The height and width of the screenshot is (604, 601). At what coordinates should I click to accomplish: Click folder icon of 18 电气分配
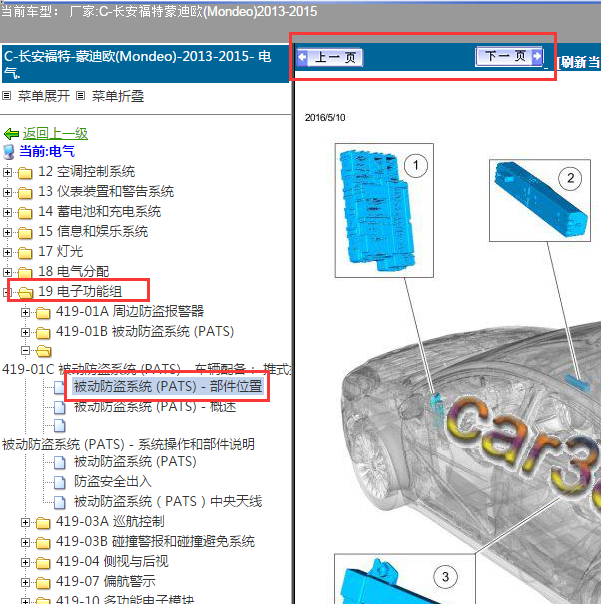point(25,273)
